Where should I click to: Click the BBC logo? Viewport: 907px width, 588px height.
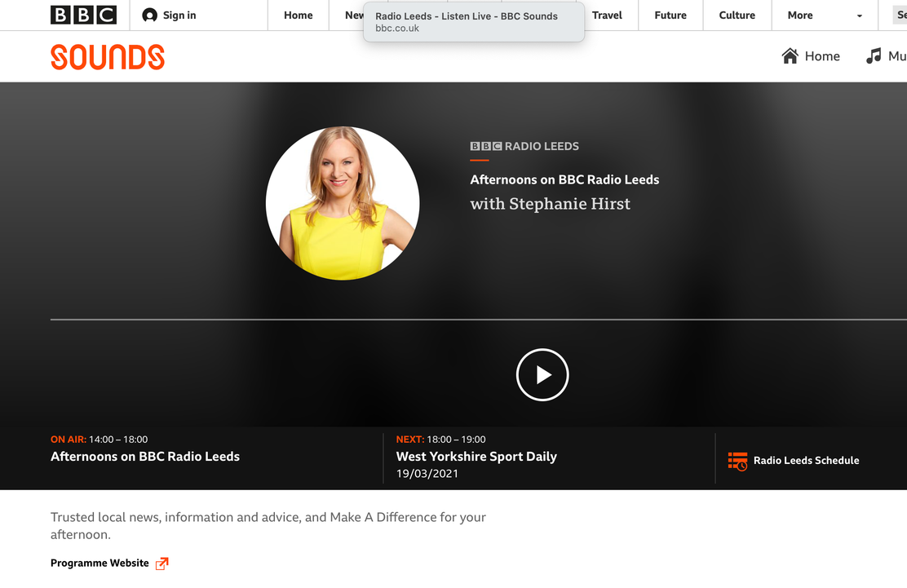pos(83,15)
